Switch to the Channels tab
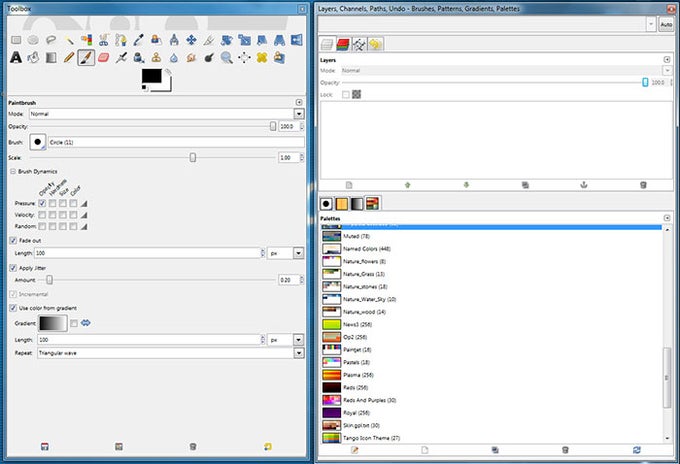Viewport: 680px width, 464px height. tap(343, 45)
